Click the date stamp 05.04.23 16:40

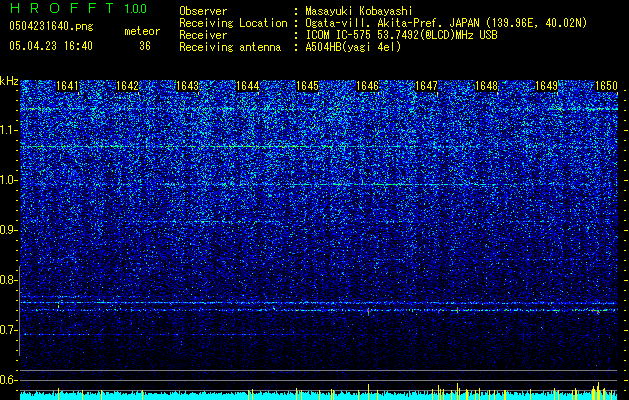51,46
